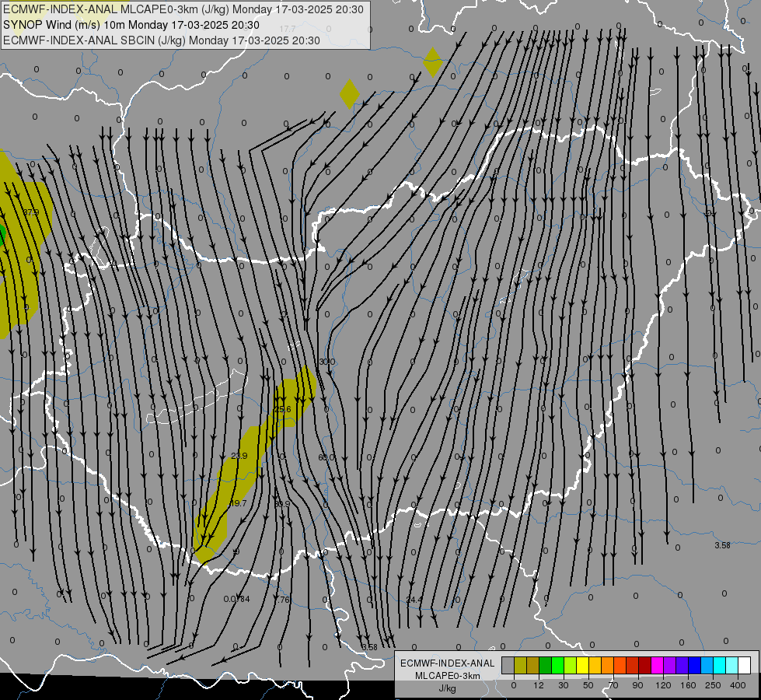Select the dark red legend swatch
The width and height of the screenshot is (761, 700).
tap(645, 665)
